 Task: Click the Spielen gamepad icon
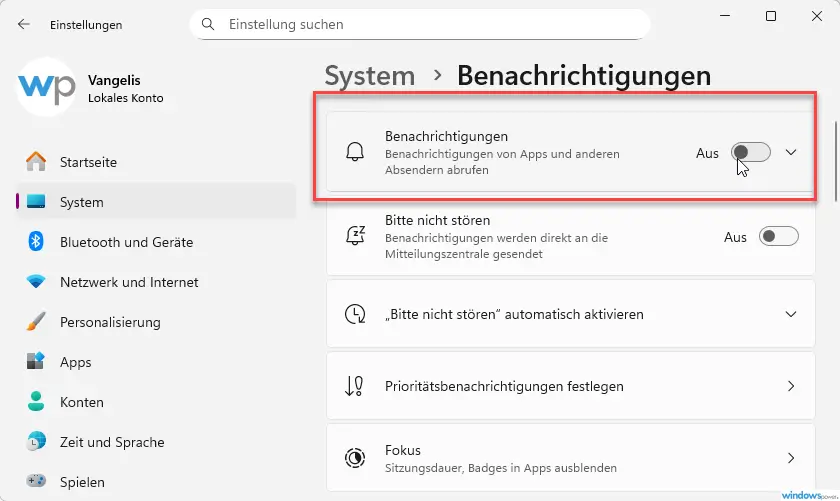tap(36, 482)
